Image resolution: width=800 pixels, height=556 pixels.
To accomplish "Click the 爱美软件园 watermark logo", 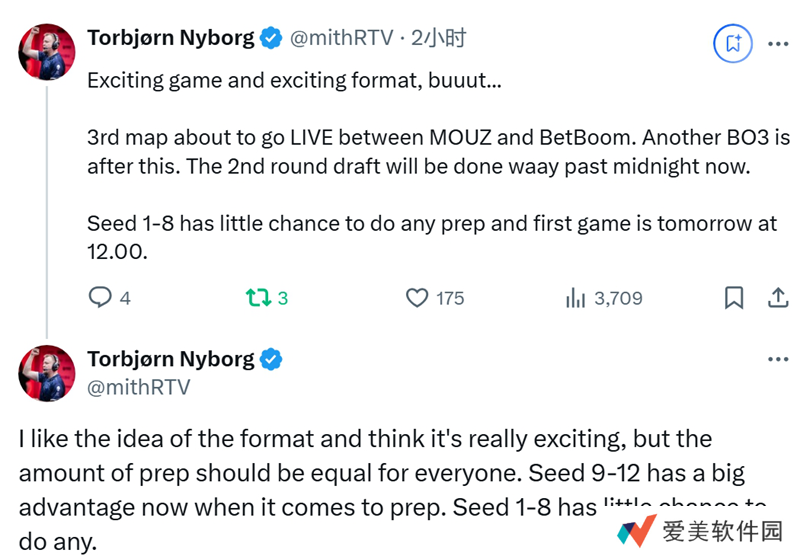I will click(x=637, y=531).
